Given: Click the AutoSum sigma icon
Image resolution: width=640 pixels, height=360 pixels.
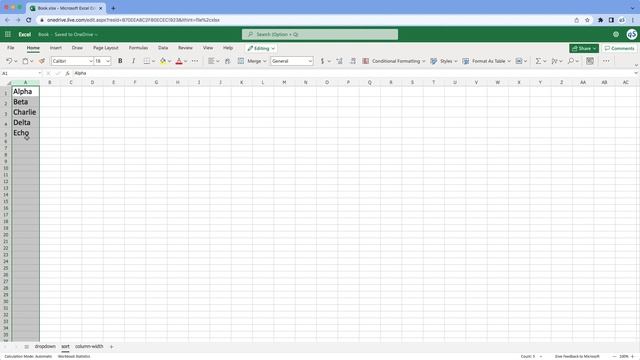Looking at the screenshot, I should 538,61.
